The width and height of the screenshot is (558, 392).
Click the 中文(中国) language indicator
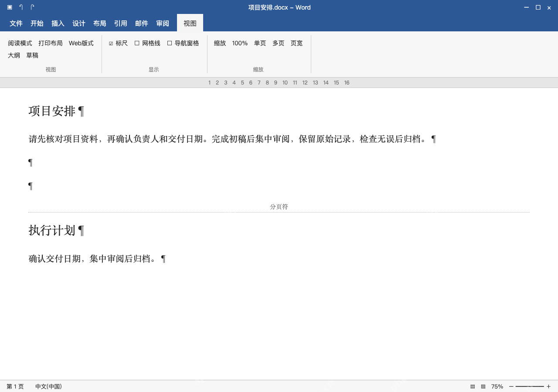point(48,386)
